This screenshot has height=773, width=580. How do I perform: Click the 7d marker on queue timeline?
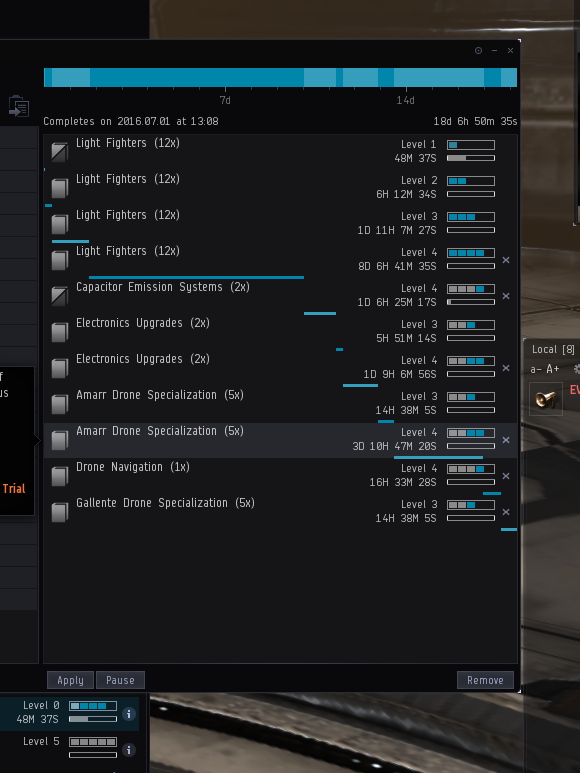point(225,100)
